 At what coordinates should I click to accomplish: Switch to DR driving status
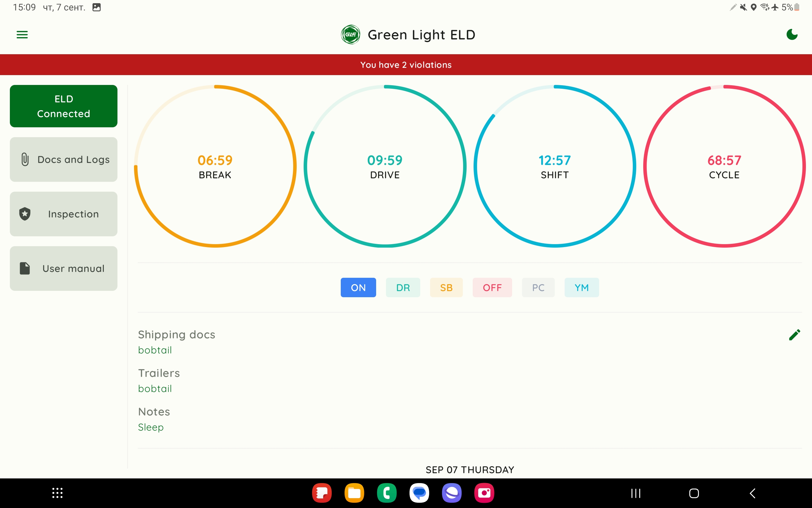tap(403, 287)
